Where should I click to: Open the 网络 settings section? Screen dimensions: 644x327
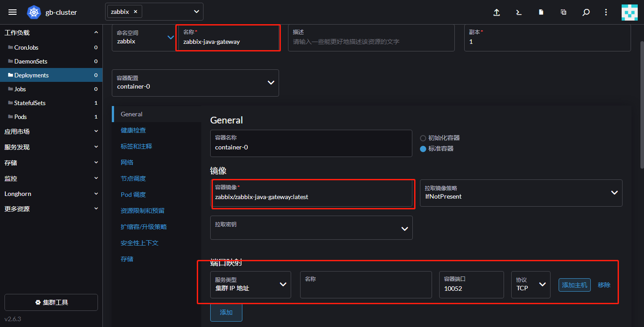coord(127,162)
